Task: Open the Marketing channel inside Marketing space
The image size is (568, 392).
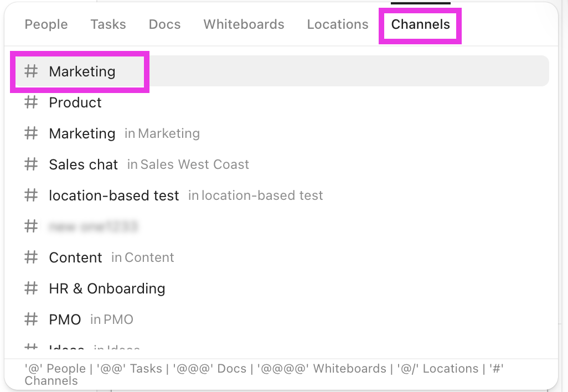Action: 82,133
